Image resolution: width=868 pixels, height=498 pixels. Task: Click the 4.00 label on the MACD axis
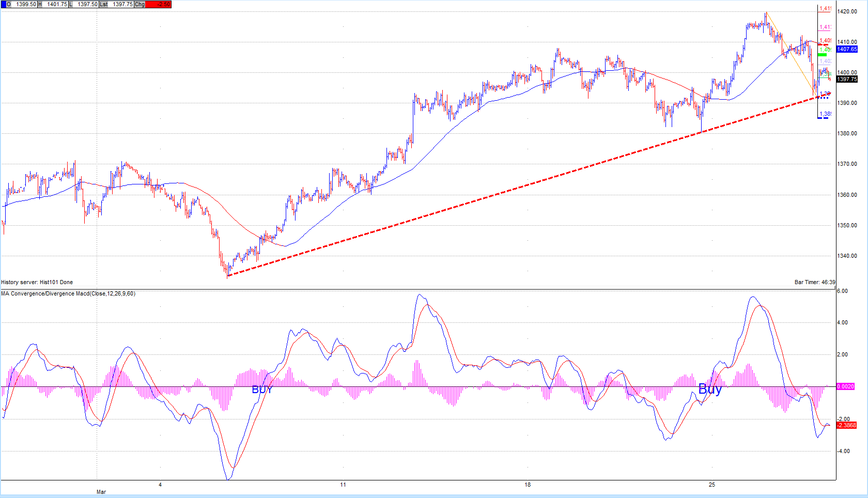click(842, 322)
